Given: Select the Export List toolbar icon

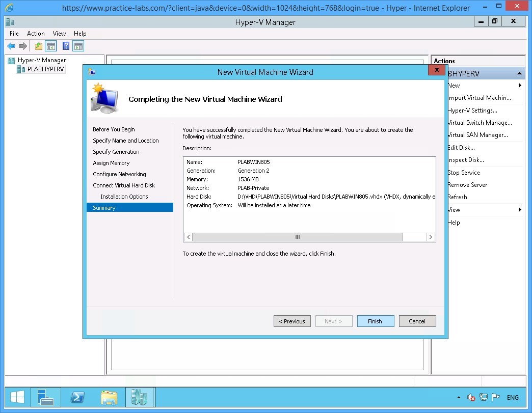Looking at the screenshot, I should 38,46.
